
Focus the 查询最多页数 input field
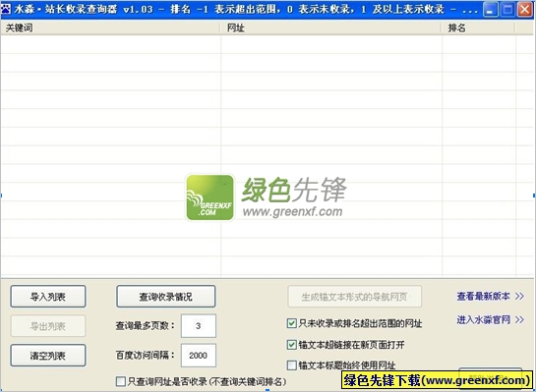point(199,326)
